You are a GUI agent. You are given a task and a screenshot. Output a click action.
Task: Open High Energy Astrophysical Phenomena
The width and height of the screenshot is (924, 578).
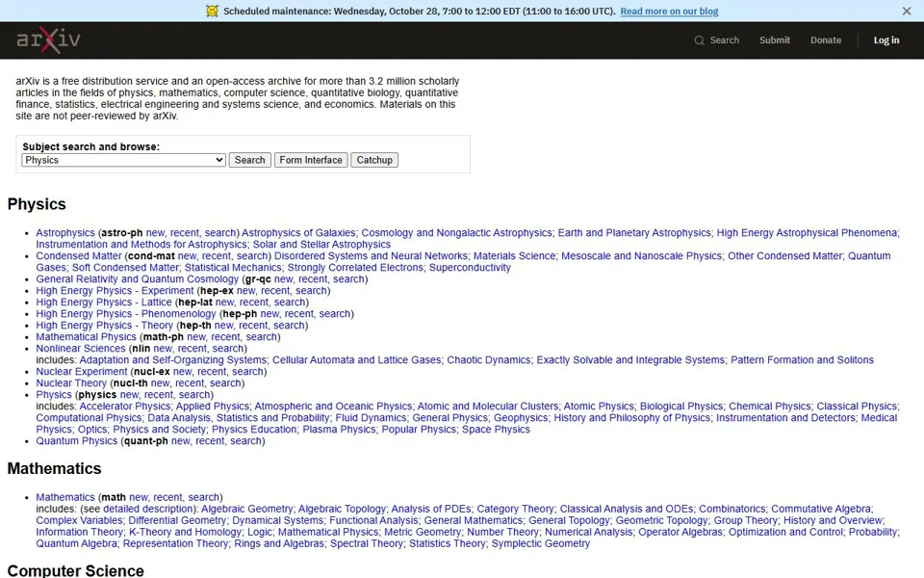[807, 233]
